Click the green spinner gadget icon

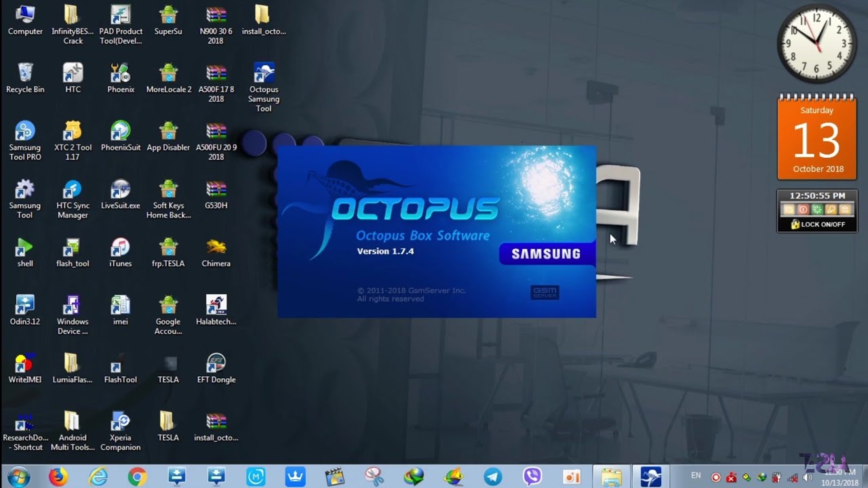point(816,209)
